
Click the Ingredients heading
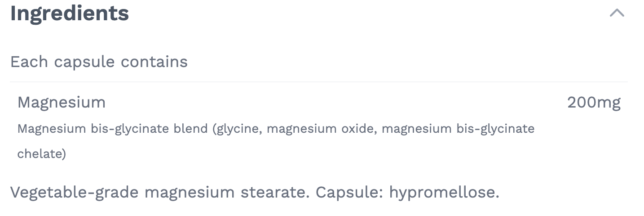[70, 13]
